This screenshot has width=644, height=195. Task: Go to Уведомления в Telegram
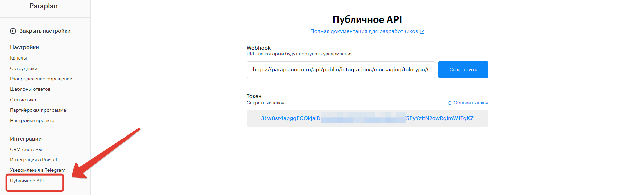38,170
